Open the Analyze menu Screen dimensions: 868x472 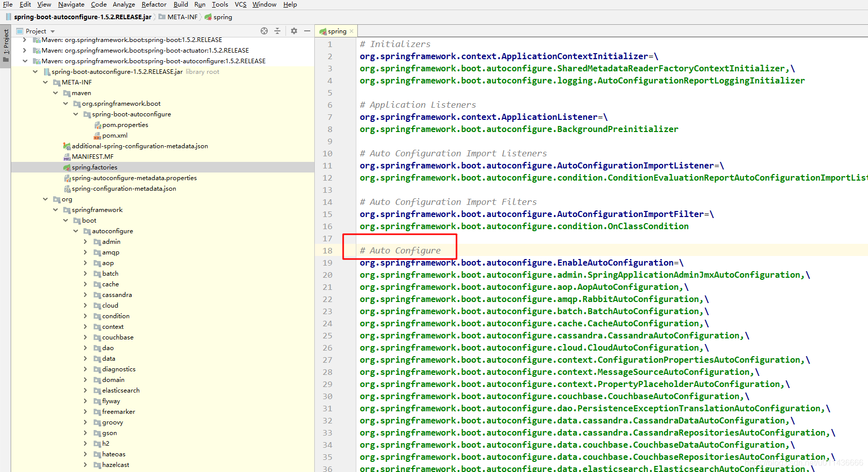[124, 5]
